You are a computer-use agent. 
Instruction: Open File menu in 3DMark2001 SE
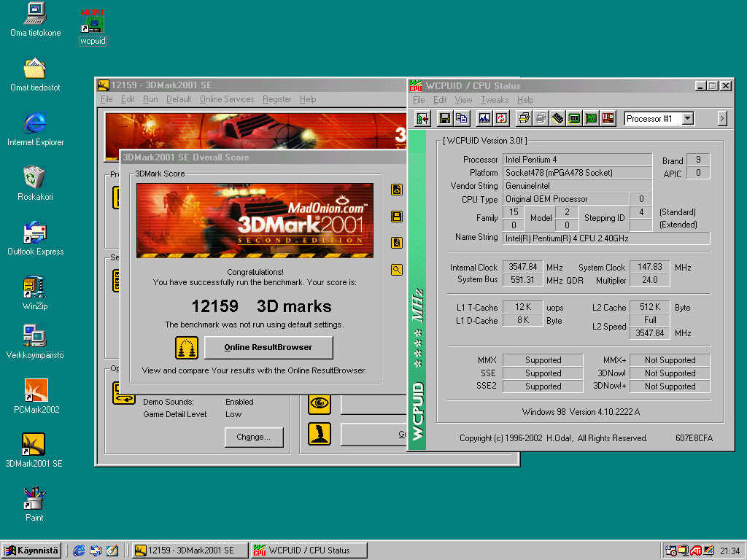pyautogui.click(x=107, y=99)
